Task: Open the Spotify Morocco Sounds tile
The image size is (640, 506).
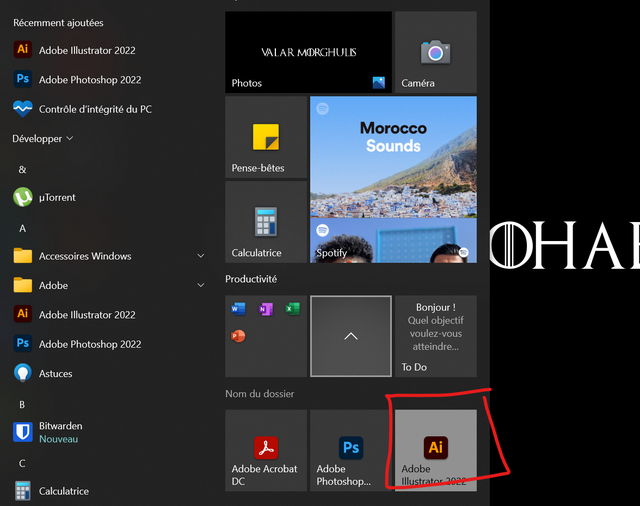Action: coord(393,180)
